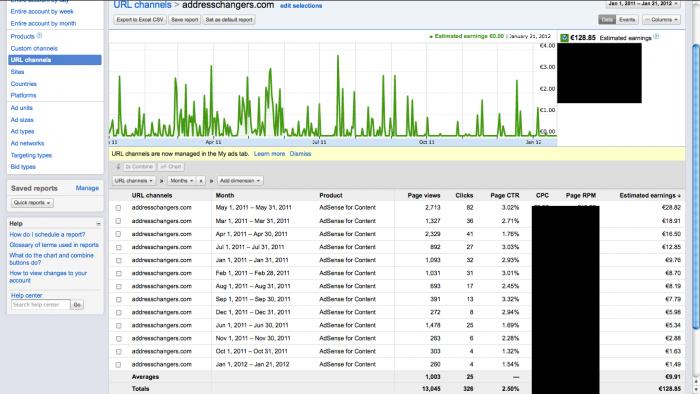Viewport: 700px width, 394px height.
Task: Click the edit selections link
Action: 301,6
